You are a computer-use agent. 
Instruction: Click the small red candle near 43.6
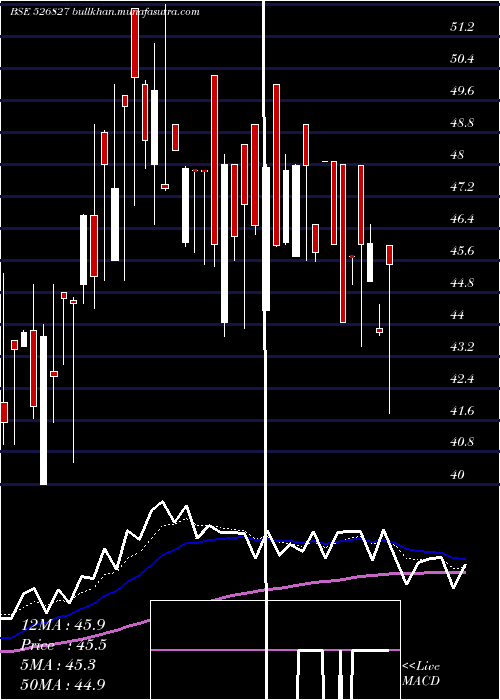click(379, 330)
